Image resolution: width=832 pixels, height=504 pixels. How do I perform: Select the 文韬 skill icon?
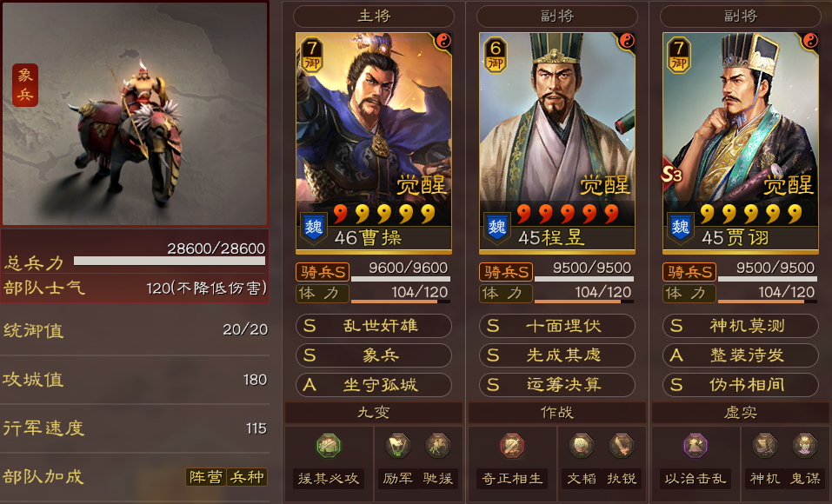click(581, 446)
